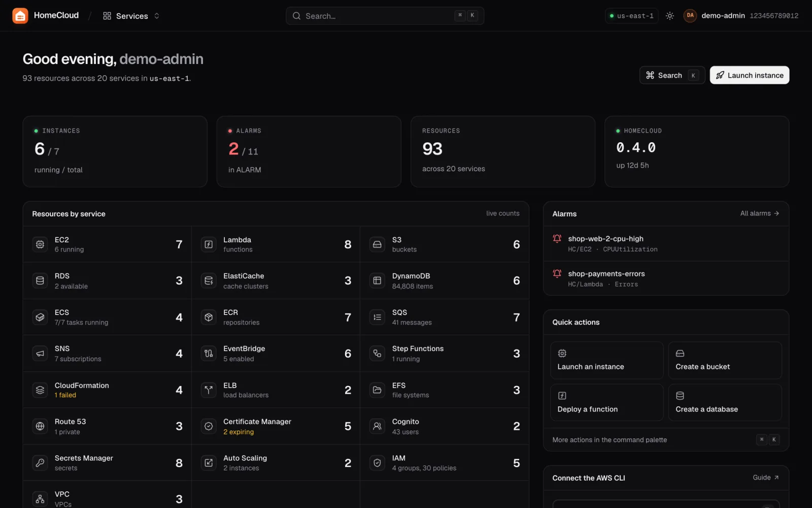This screenshot has width=812, height=508.
Task: Click the Certificate Manager icon
Action: click(209, 426)
